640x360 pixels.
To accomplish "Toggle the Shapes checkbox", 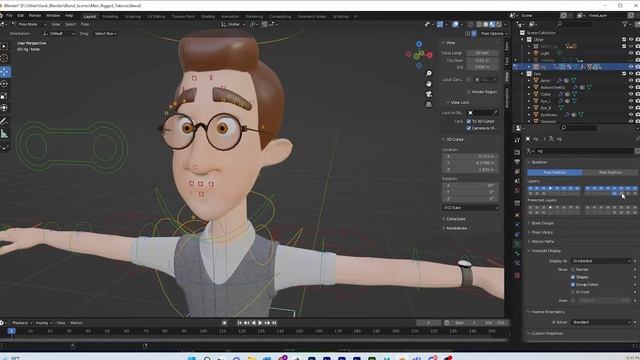I will pyautogui.click(x=573, y=277).
